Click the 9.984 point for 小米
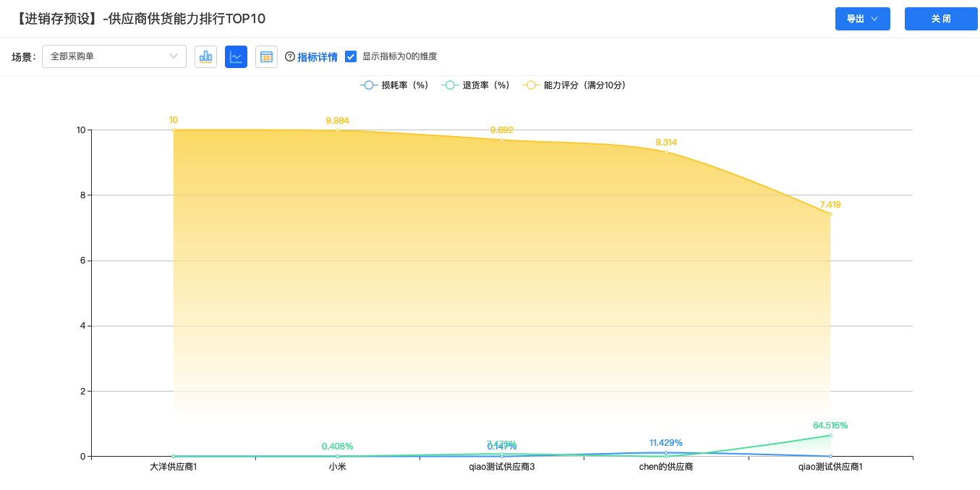Image resolution: width=980 pixels, height=490 pixels. [x=338, y=130]
